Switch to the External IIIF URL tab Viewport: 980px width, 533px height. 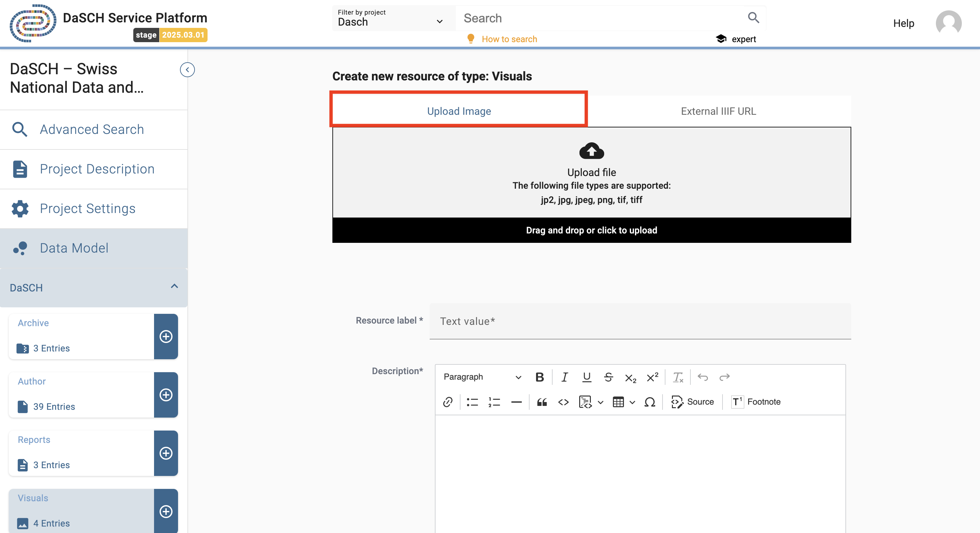coord(718,111)
